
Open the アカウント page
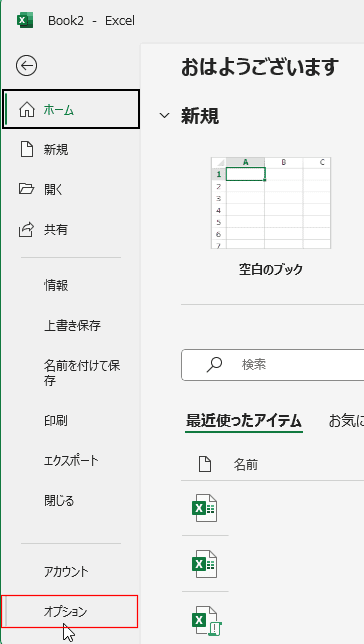pyautogui.click(x=71, y=571)
